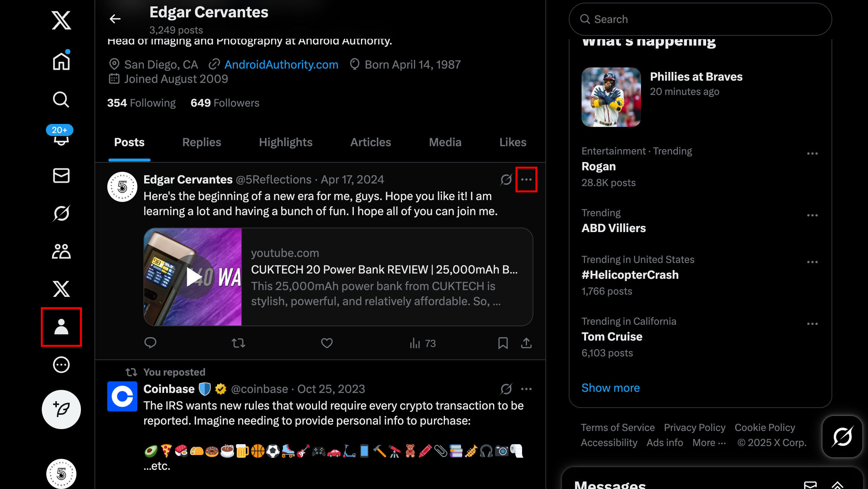
Task: Switch to the Media tab
Action: point(445,142)
